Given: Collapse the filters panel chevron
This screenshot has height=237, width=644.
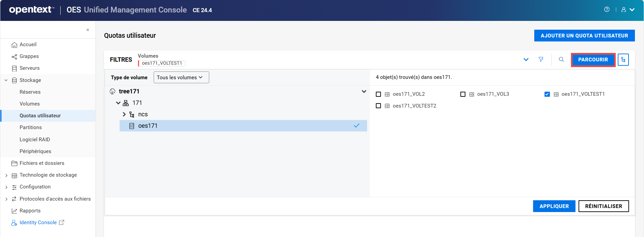Looking at the screenshot, I should coord(526,60).
